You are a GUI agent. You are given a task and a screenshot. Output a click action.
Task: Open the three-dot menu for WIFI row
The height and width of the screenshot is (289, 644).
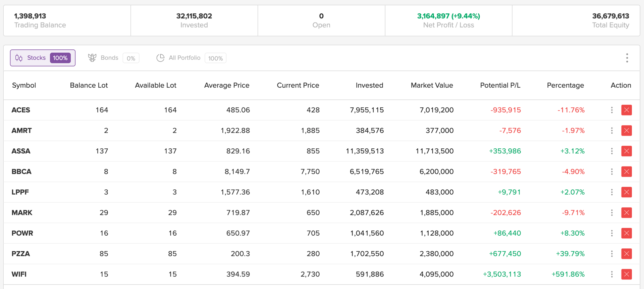tap(612, 274)
